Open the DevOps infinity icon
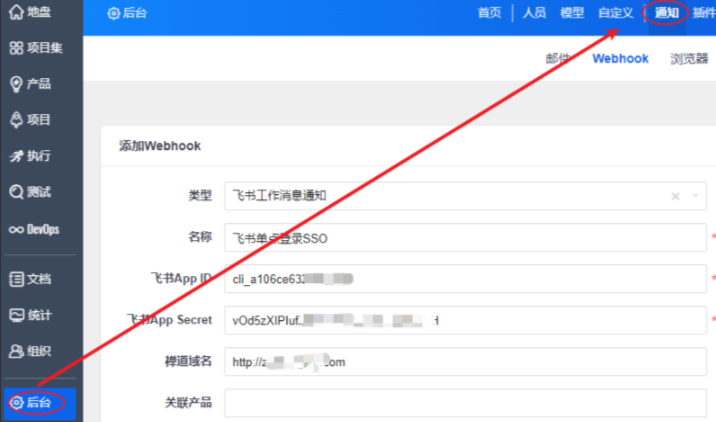The image size is (716, 422). (16, 229)
